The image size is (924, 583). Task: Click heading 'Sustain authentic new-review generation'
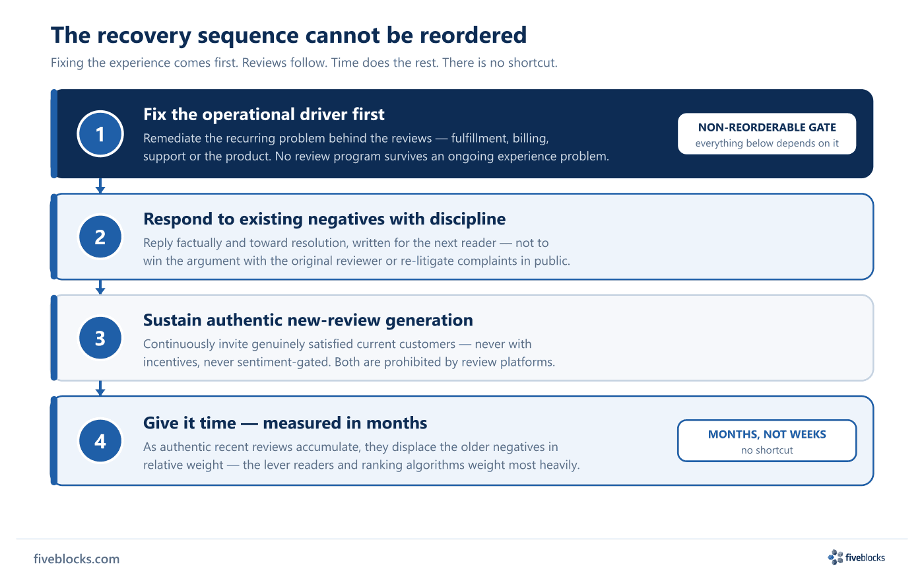coord(308,320)
